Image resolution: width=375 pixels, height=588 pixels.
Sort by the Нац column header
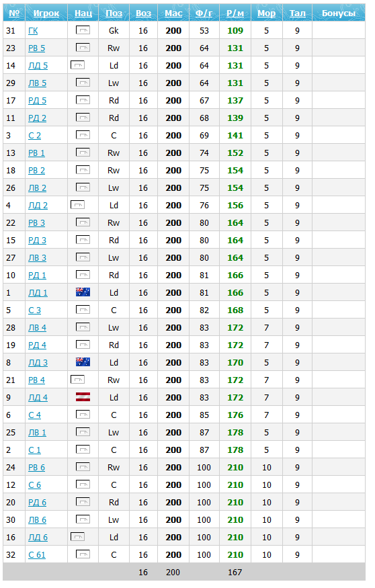pos(83,13)
